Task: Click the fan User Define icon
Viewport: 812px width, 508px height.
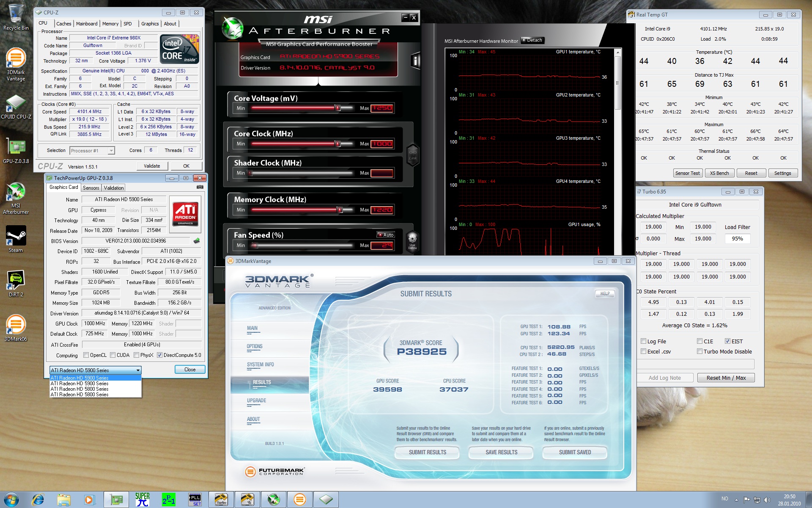Action: coord(412,241)
